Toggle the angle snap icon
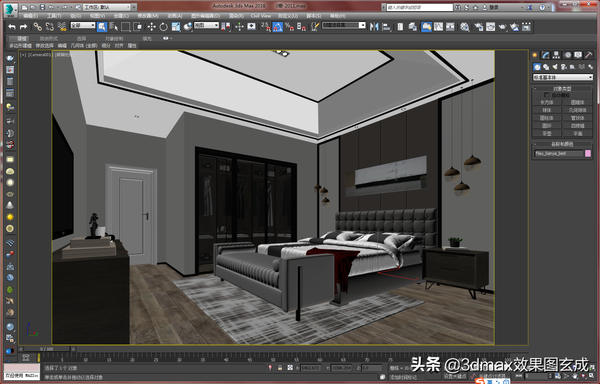 [278, 26]
